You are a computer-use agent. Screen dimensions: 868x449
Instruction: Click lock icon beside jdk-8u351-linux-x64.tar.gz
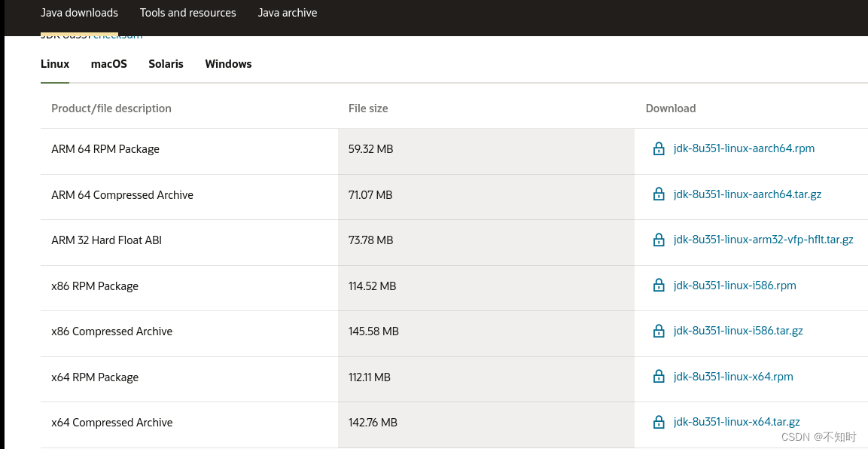tap(659, 423)
